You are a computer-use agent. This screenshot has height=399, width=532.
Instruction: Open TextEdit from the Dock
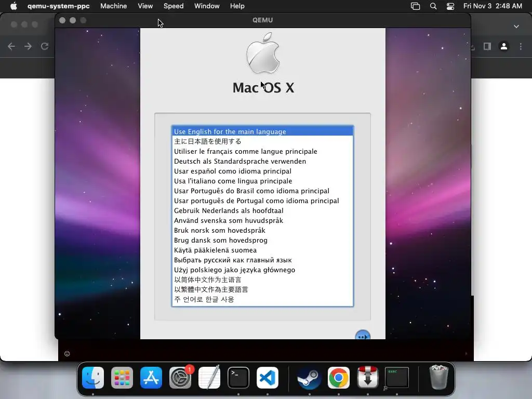click(209, 378)
